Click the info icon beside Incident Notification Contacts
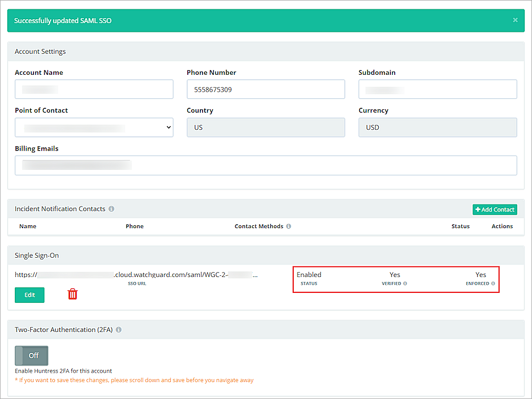The width and height of the screenshot is (532, 399). click(x=111, y=209)
